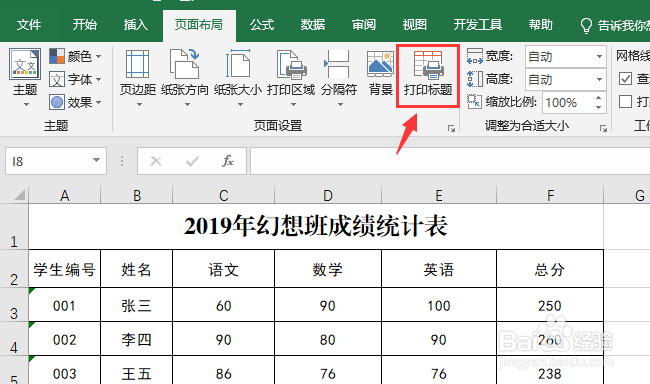The image size is (650, 384).
Task: Open the 文件 tab
Action: click(29, 25)
